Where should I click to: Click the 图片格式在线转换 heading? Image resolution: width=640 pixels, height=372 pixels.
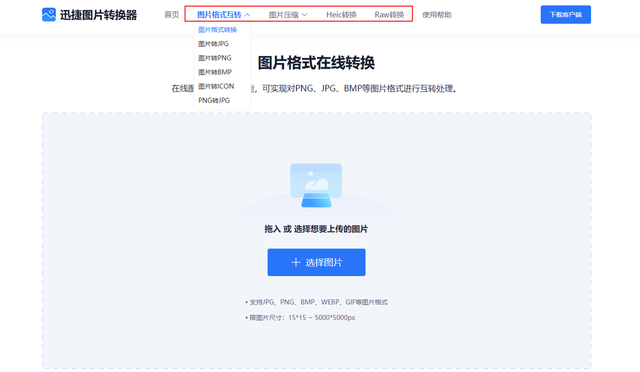[x=316, y=63]
